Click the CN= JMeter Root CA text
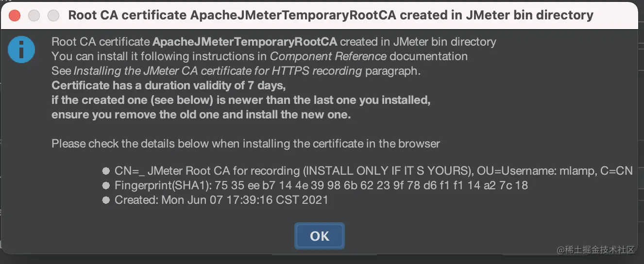644x264 pixels. pyautogui.click(x=373, y=171)
